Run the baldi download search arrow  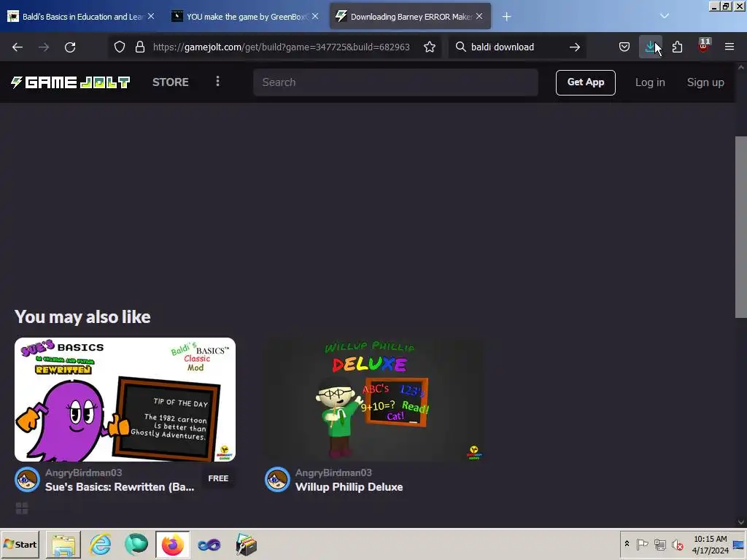[575, 47]
